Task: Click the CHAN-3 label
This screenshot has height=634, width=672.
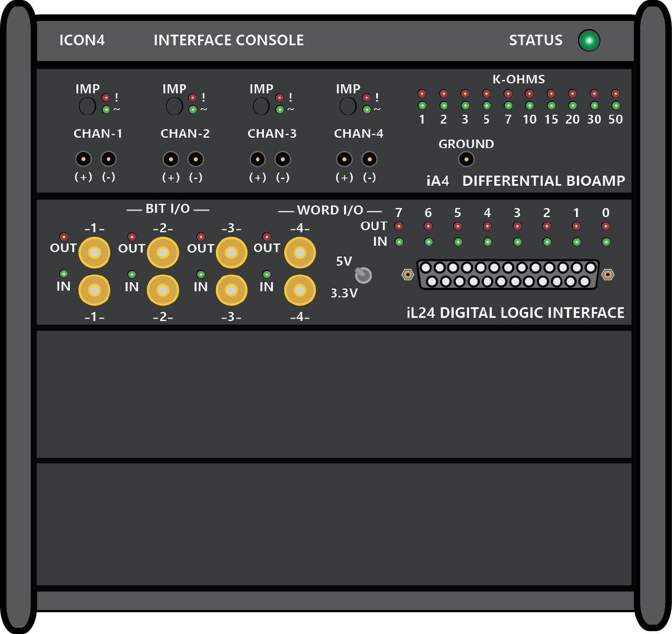Action: click(x=272, y=134)
